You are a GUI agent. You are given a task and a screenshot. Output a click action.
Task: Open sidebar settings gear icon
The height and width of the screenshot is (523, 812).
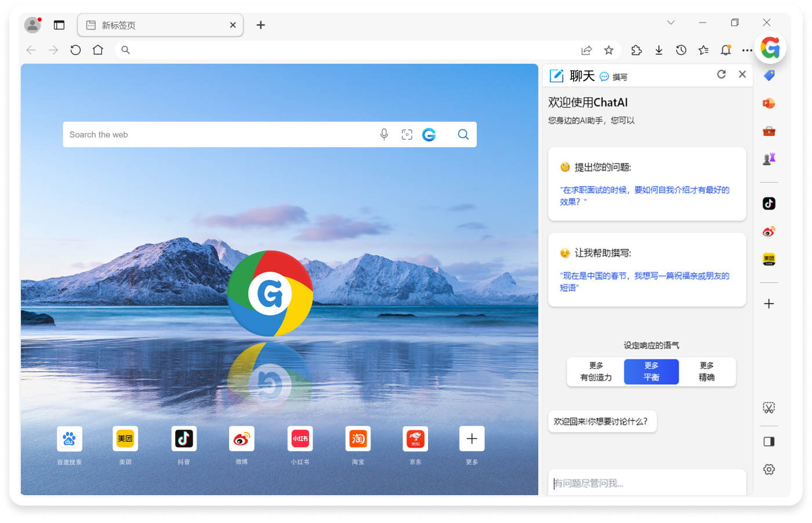coord(769,470)
